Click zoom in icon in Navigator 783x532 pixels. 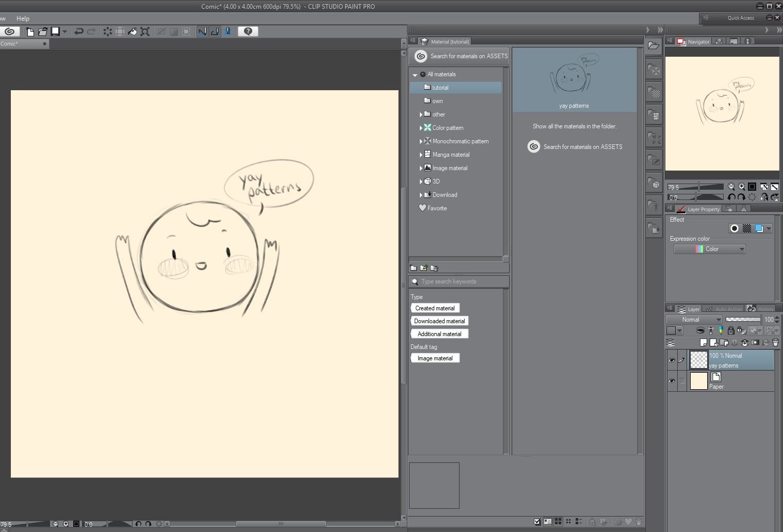tap(741, 187)
